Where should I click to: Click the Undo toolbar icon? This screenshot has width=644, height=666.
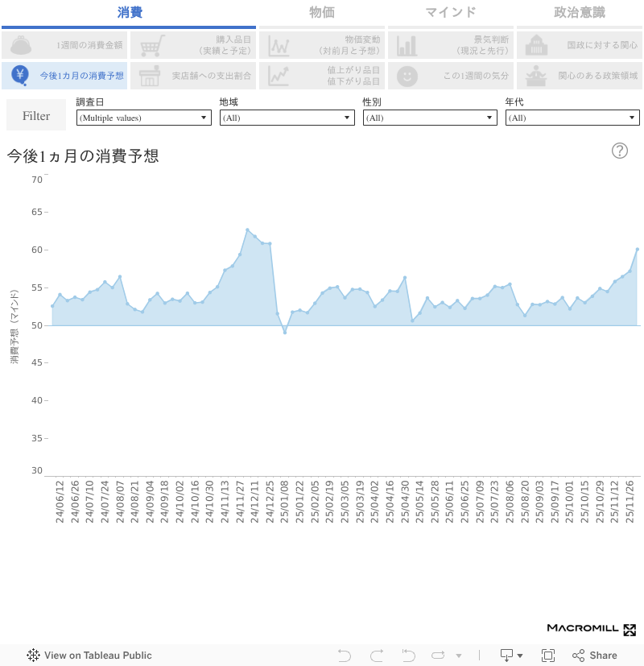point(345,656)
